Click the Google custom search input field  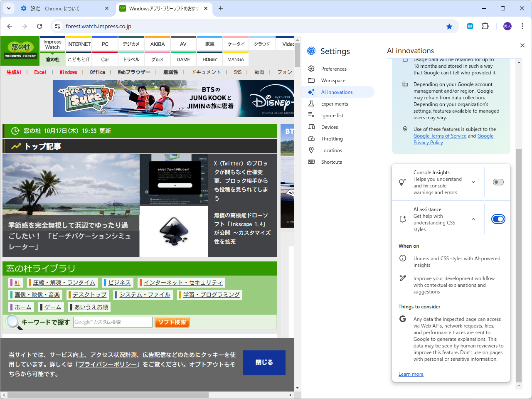click(112, 322)
